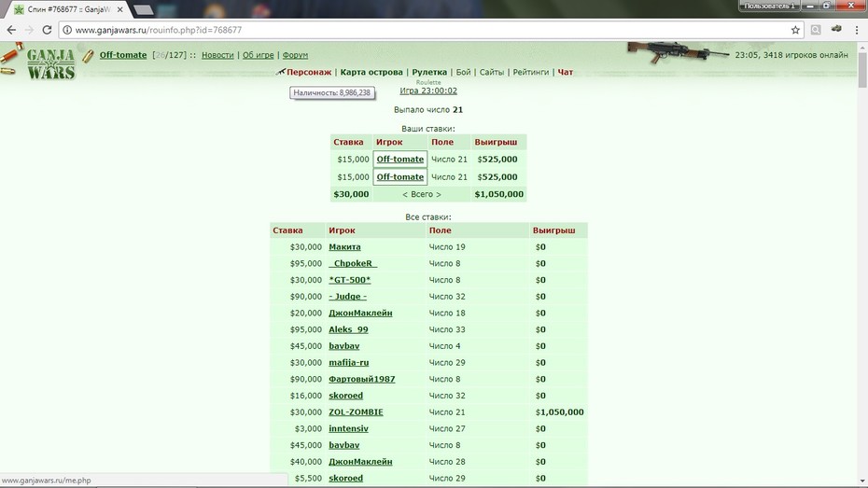Open Карта острова menu item

pyautogui.click(x=371, y=72)
